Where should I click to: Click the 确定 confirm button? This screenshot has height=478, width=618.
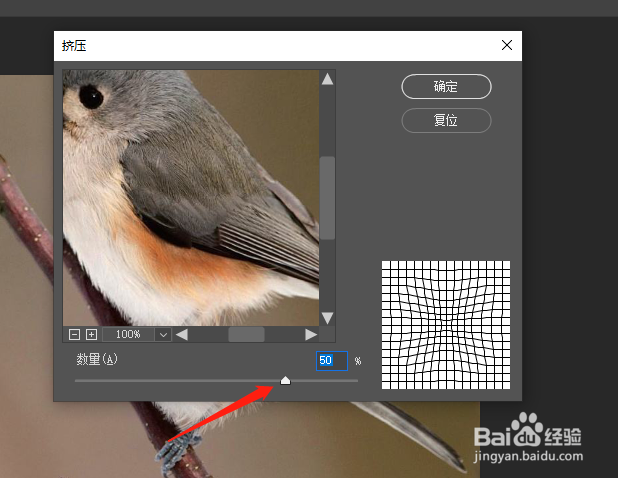(x=446, y=86)
